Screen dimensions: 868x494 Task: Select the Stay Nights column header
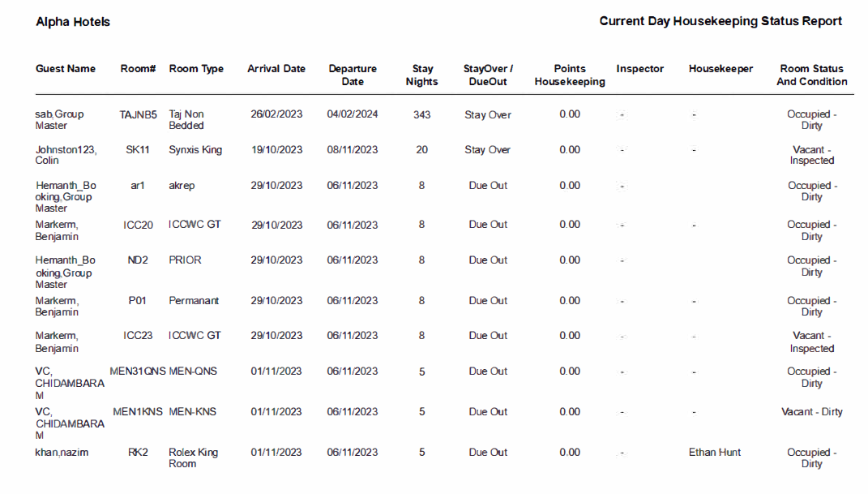click(422, 75)
